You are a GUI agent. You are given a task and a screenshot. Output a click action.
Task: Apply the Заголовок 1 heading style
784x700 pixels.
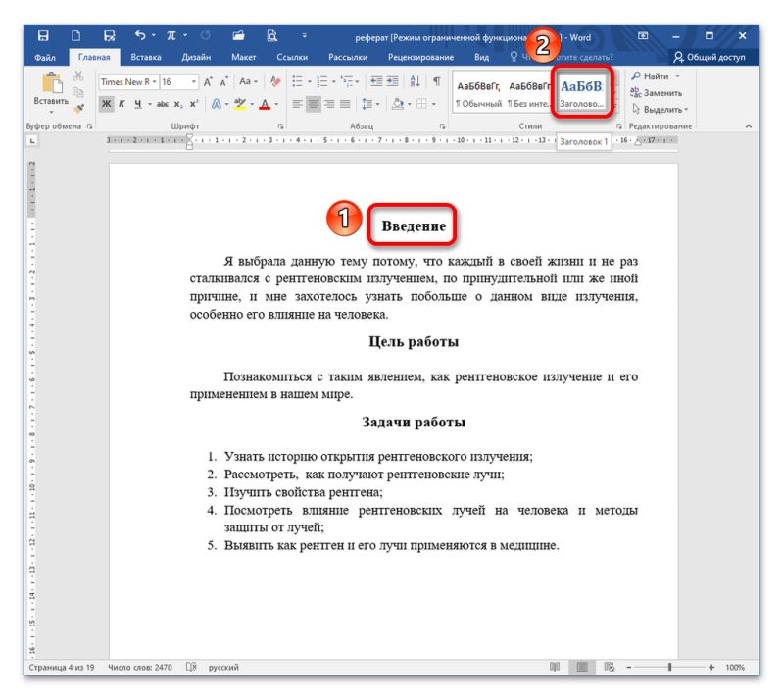coord(582,94)
